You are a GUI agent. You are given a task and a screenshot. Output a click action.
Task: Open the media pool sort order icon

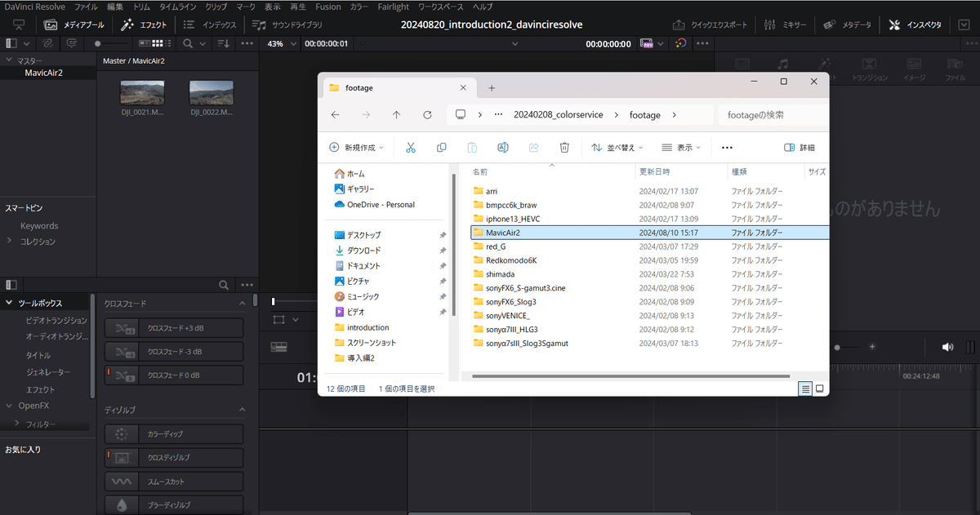pyautogui.click(x=224, y=42)
